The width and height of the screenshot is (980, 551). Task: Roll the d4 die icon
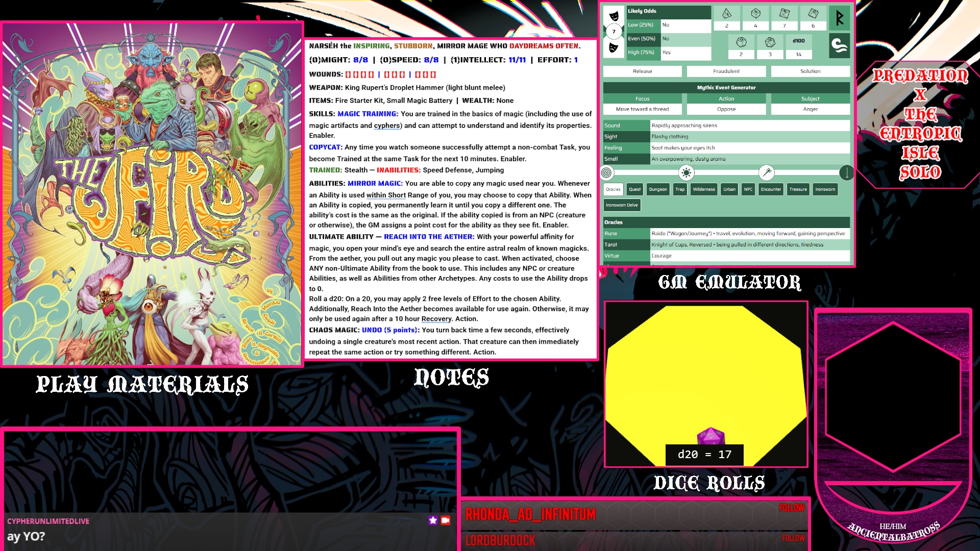click(x=726, y=14)
